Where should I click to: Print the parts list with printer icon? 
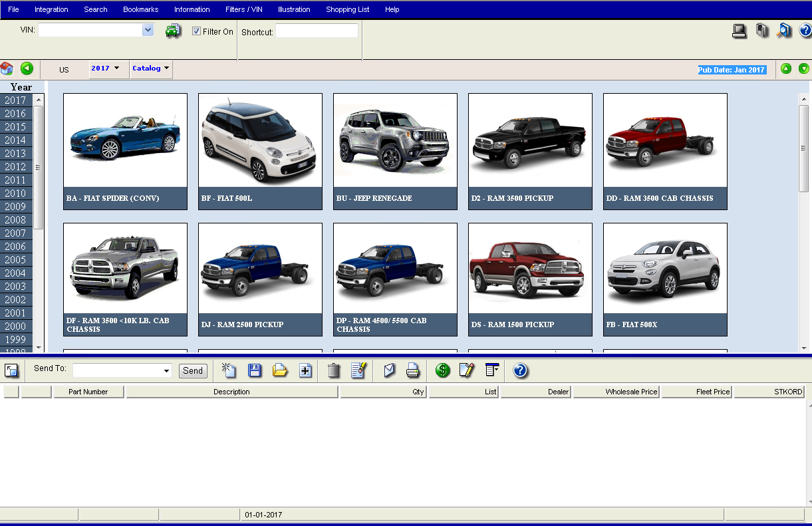(x=413, y=370)
